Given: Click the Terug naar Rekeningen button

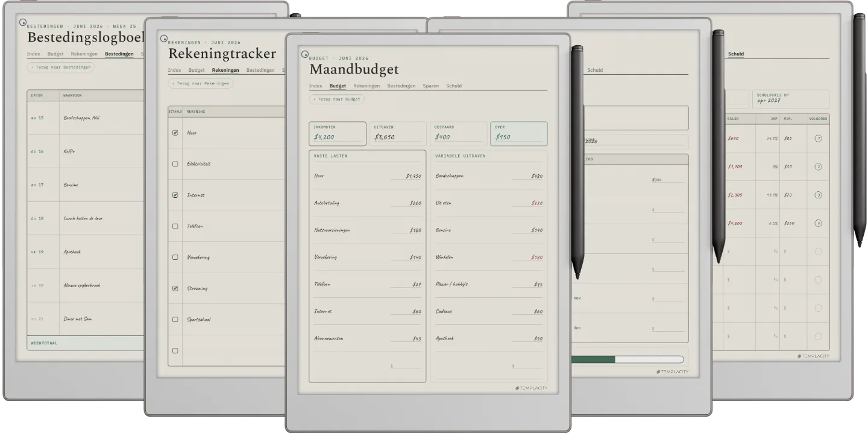Looking at the screenshot, I should click(x=201, y=83).
